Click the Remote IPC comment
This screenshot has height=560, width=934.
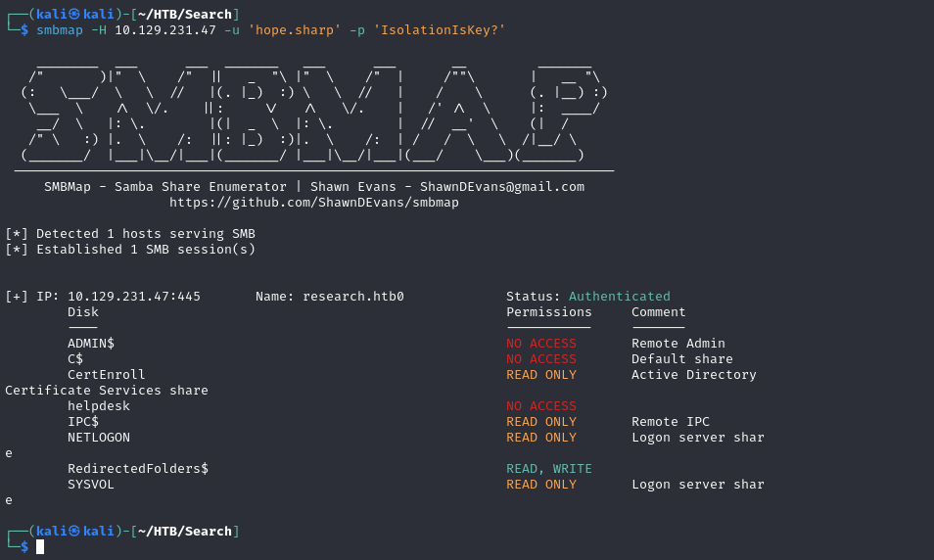pos(671,421)
